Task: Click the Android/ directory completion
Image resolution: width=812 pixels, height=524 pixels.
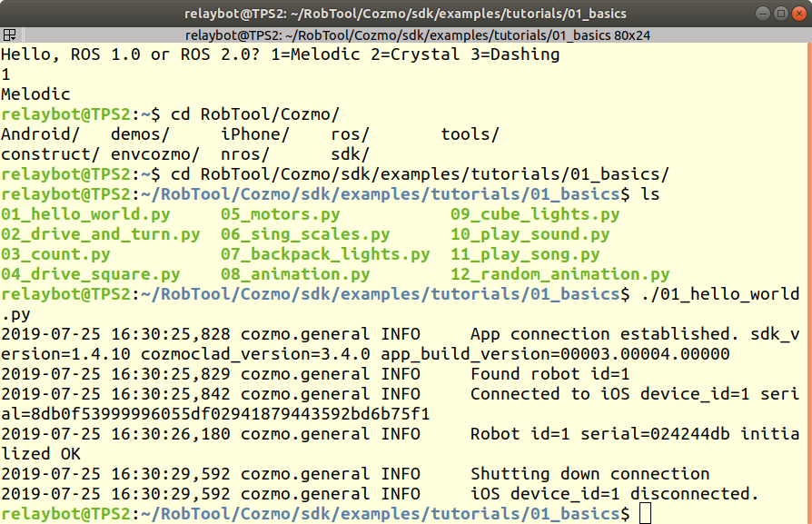Action: [x=40, y=134]
